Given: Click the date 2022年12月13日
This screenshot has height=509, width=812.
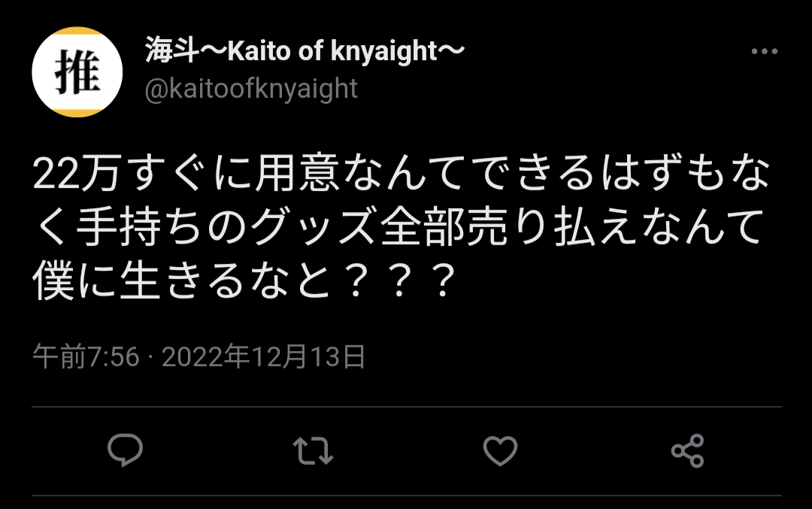Looking at the screenshot, I should [264, 357].
